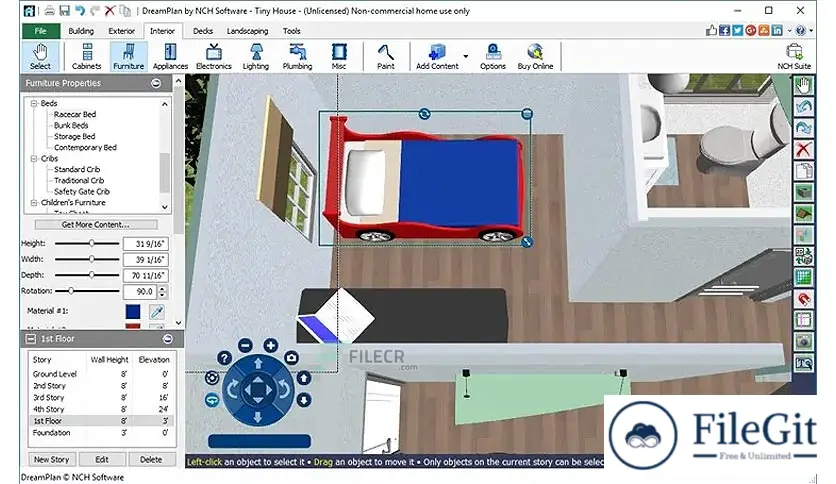The width and height of the screenshot is (836, 484).
Task: Click Get More Content button
Action: click(96, 224)
